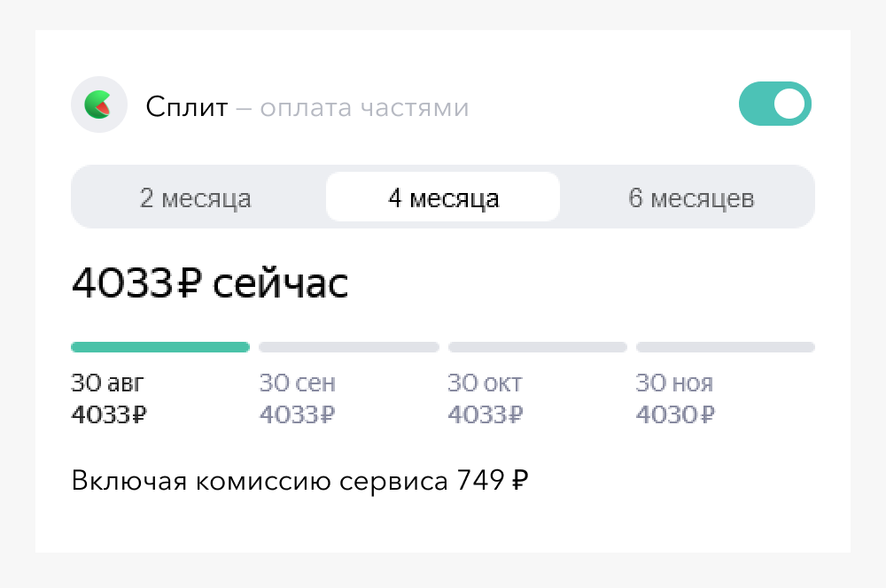Click the "30 окт" payment date
The width and height of the screenshot is (886, 588).
(485, 383)
